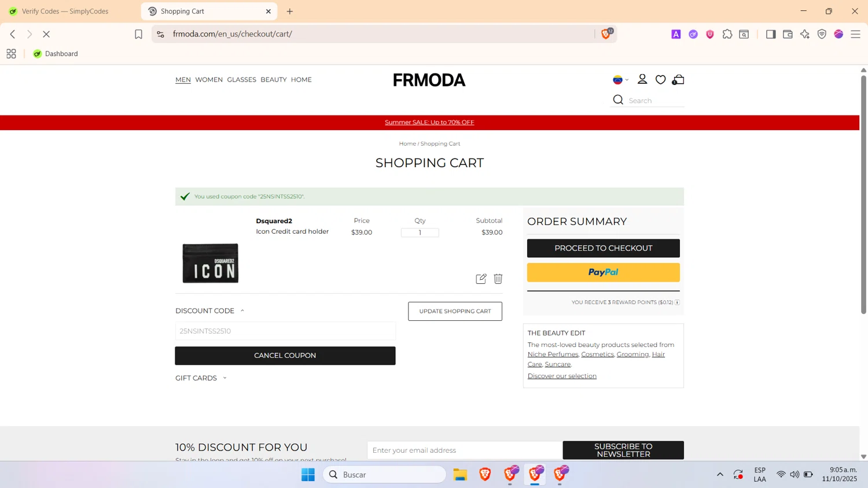Click the site Search input field
This screenshot has width=868, height=488.
coord(656,101)
